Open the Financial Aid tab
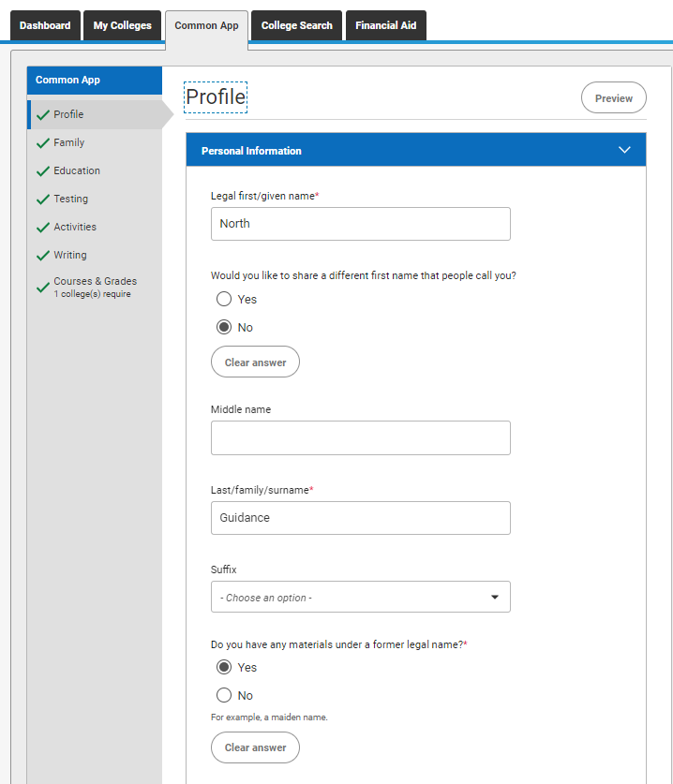673x784 pixels. point(386,25)
